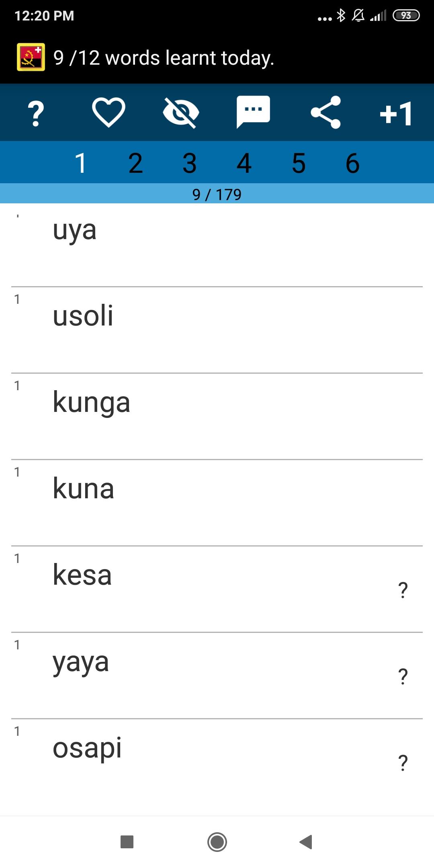The image size is (434, 868).
Task: Toggle the crossed-out eye hide translations icon
Action: coord(181,113)
